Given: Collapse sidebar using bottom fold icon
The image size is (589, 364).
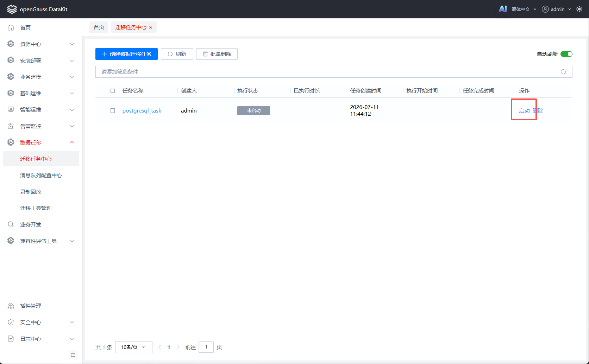Looking at the screenshot, I should [x=73, y=355].
